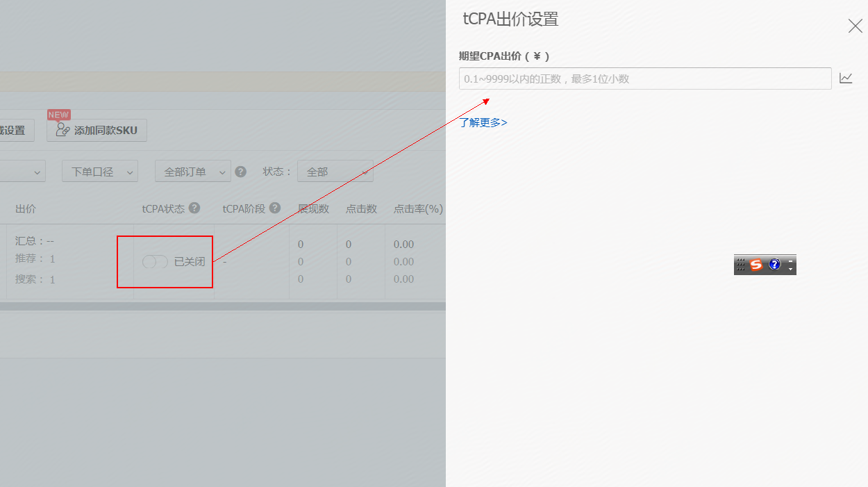Click the 搜索： 1 bid value
868x487 pixels.
click(35, 279)
